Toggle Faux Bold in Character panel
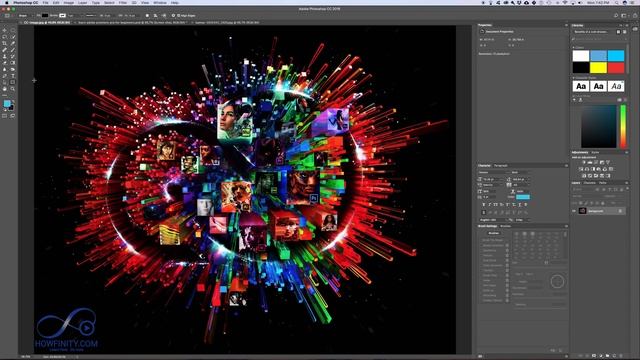Viewport: 640px width, 360px height. (484, 204)
